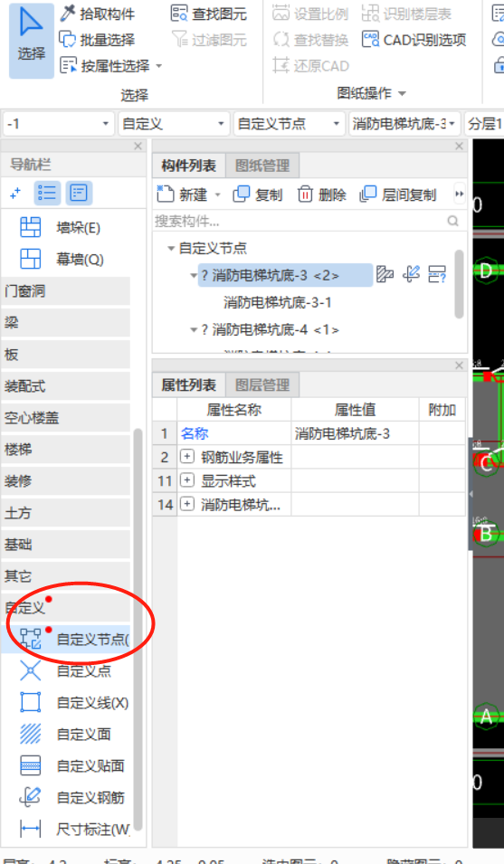
Task: Click the rebar edit icon beside 消防电梯坑底-3
Action: [411, 274]
